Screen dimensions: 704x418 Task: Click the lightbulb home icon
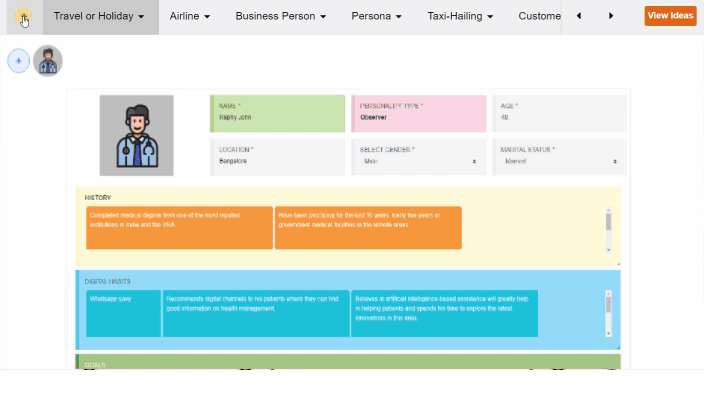(22, 16)
